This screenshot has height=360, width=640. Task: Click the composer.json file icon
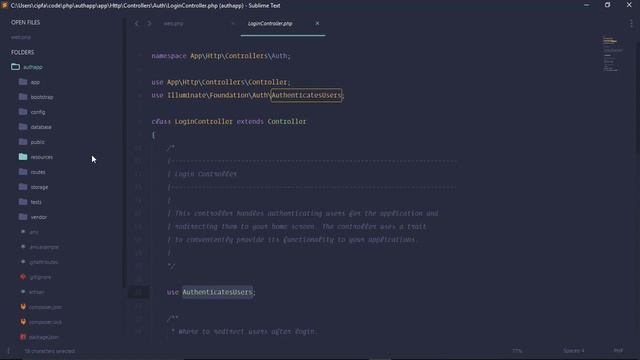tap(23, 307)
